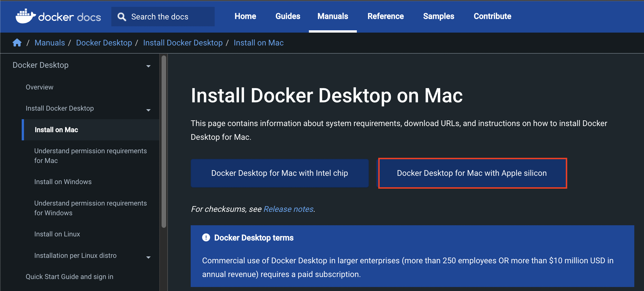Open the Reference nav item

coord(386,16)
